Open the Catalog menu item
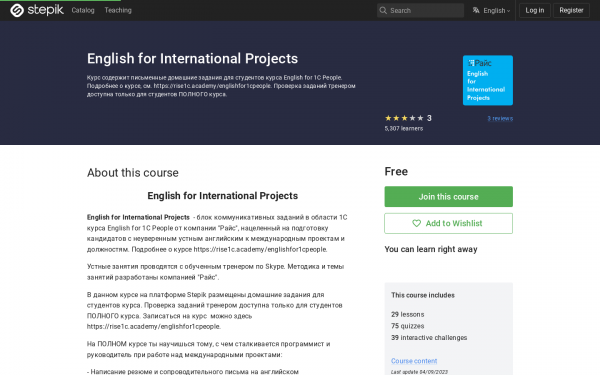 [x=83, y=10]
